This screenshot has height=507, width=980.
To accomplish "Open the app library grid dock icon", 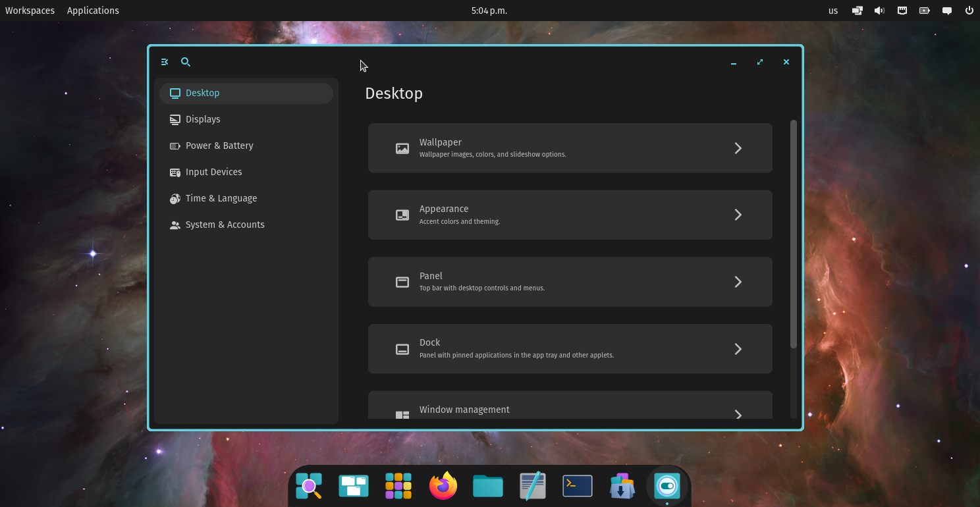I will coord(398,486).
